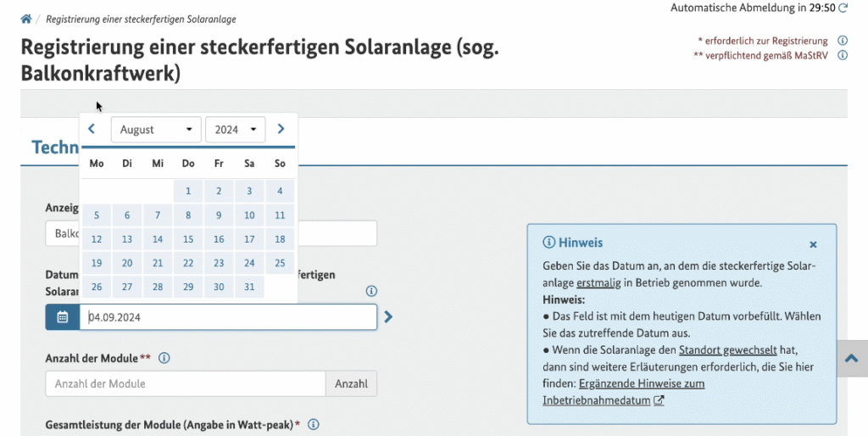Click the session refresh icon beside the timer
Viewport: 868px width, 436px height.
coord(843,8)
